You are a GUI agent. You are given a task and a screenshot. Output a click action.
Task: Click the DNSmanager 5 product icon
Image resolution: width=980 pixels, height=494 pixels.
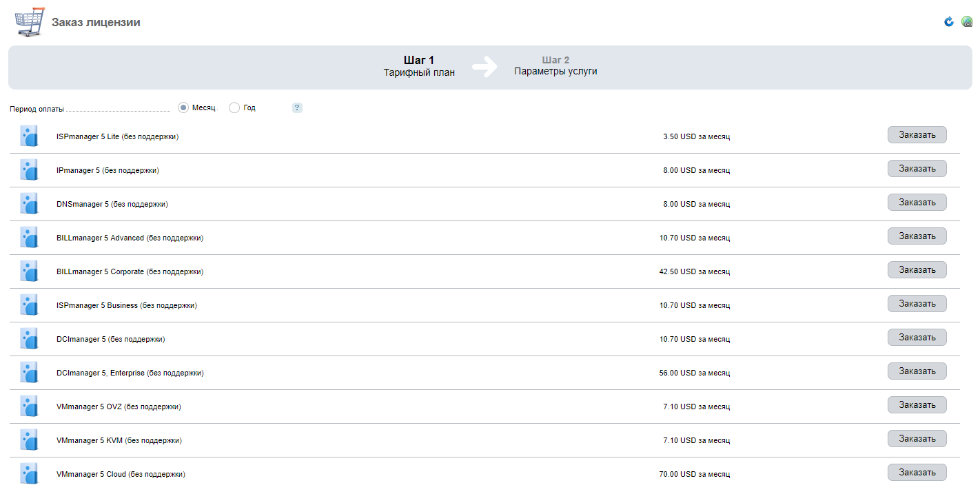29,203
